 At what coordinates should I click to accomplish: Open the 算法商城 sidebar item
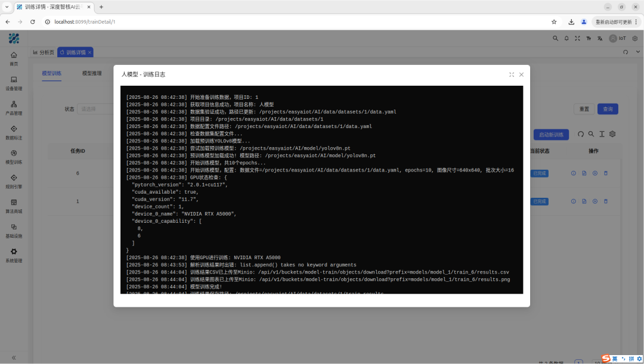tap(14, 206)
